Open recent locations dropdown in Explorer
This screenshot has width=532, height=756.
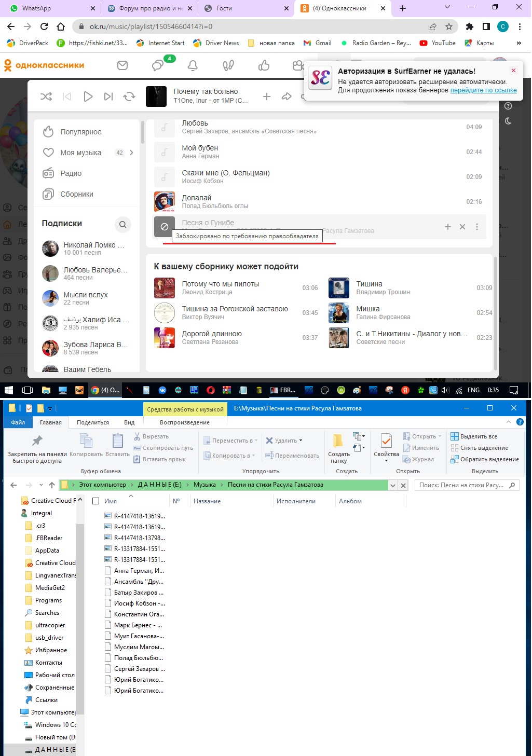tap(40, 485)
